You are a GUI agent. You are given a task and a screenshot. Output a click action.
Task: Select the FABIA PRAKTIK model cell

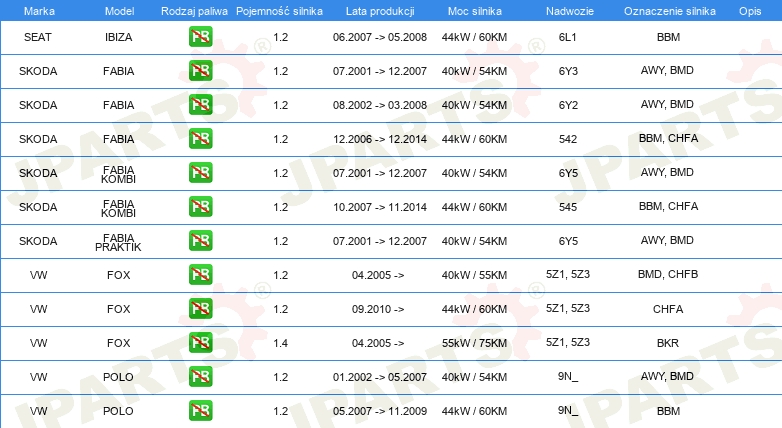[118, 242]
